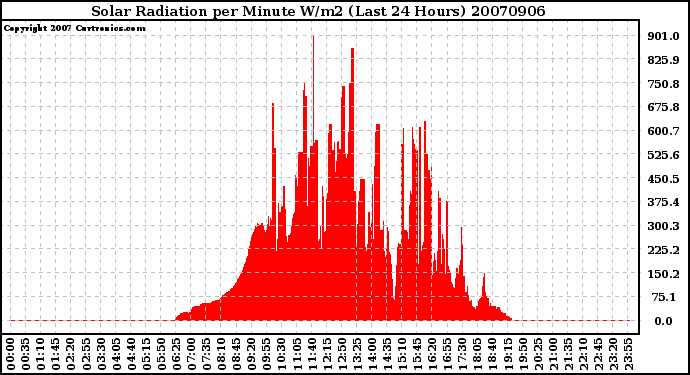Click the 600.7 y-axis label
Viewport: 690px width, 375px height.
[x=663, y=131]
